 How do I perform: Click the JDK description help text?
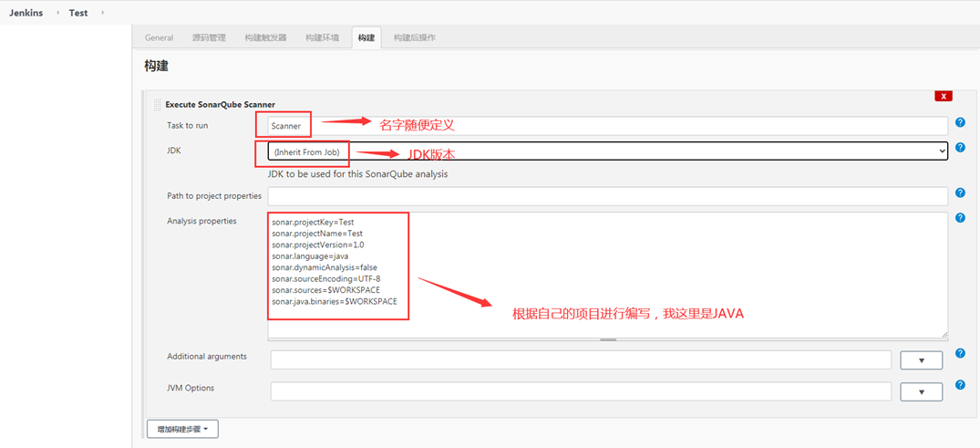tap(357, 174)
